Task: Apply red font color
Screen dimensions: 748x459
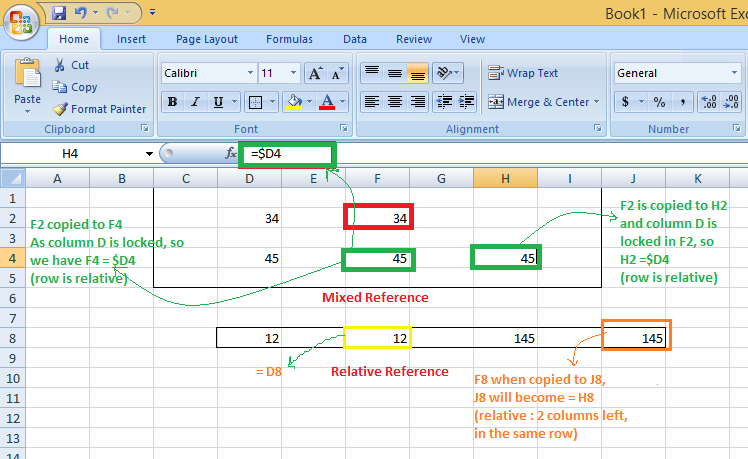Action: [327, 102]
